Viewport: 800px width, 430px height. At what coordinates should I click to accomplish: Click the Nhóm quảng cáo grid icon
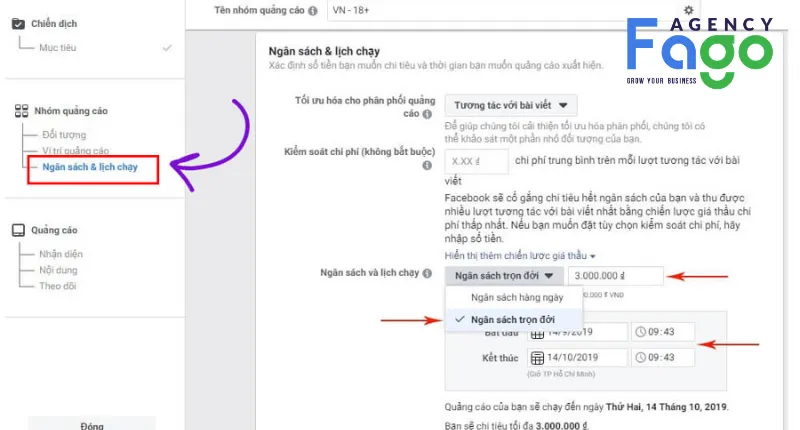click(21, 111)
